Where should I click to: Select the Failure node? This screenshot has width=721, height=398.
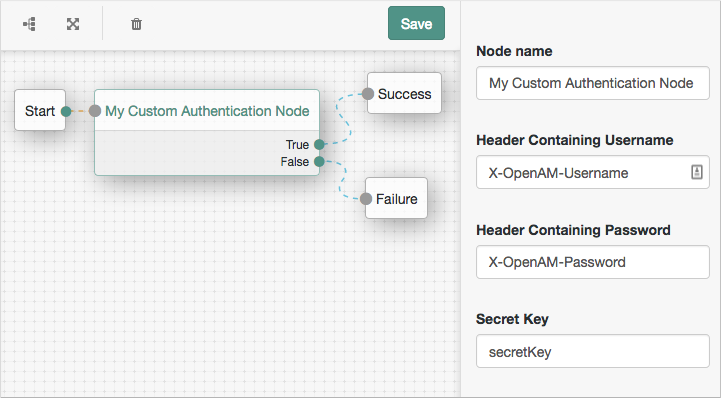[396, 199]
